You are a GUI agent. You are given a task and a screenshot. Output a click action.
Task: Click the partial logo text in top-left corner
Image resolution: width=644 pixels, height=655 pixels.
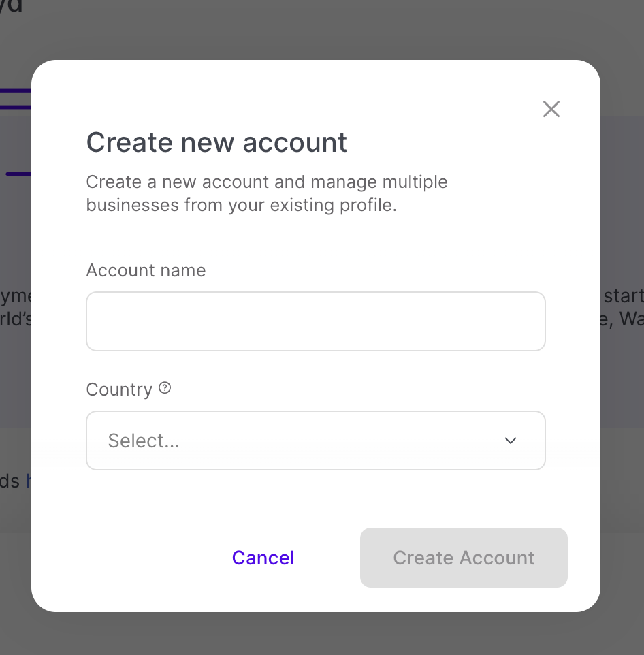pos(12,6)
